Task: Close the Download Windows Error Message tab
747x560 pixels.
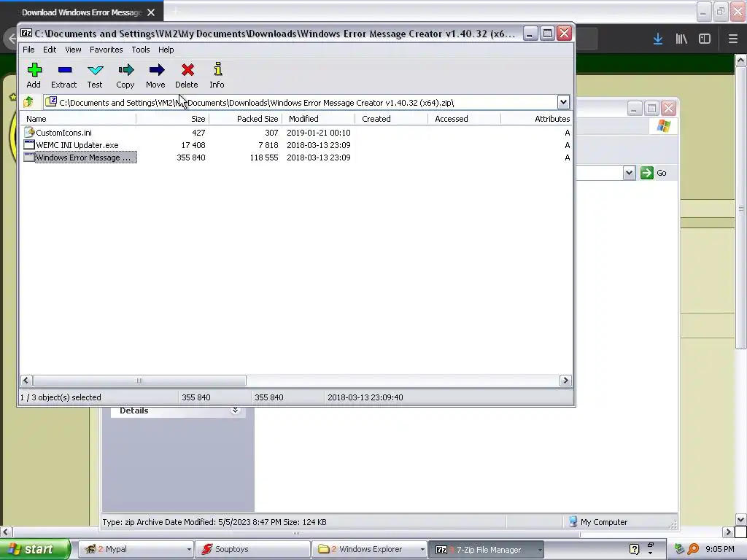Action: point(151,12)
